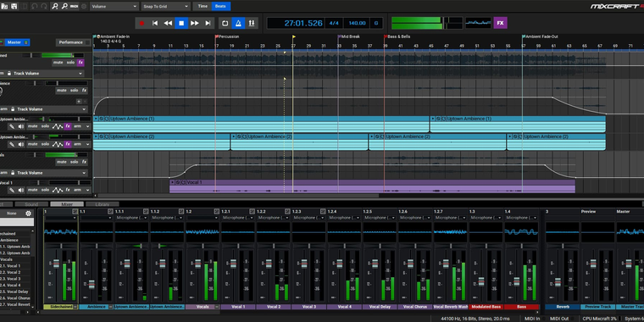
Task: Click first Uptown Ambience track's pencil icon
Action: [12, 126]
